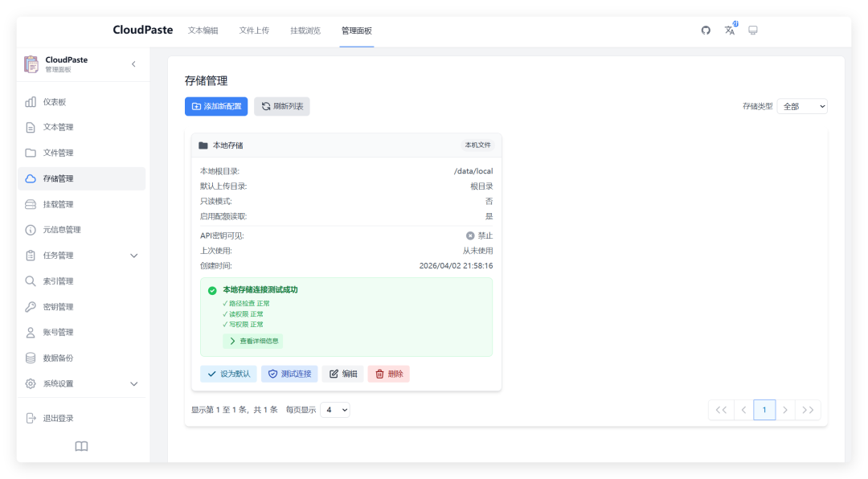This screenshot has height=479, width=868.
Task: Open the documentation book icon in sidebar
Action: (x=81, y=446)
